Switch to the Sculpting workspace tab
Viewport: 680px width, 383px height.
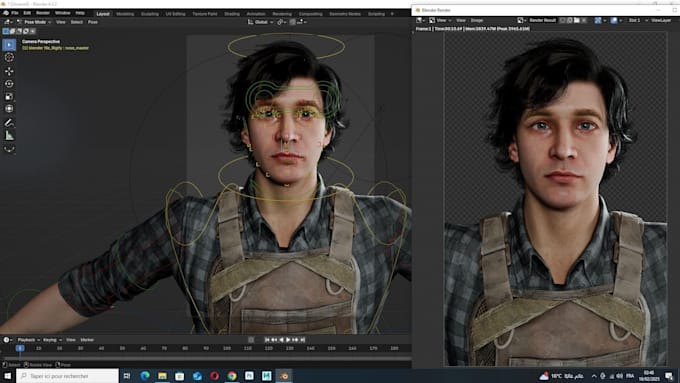tap(150, 14)
